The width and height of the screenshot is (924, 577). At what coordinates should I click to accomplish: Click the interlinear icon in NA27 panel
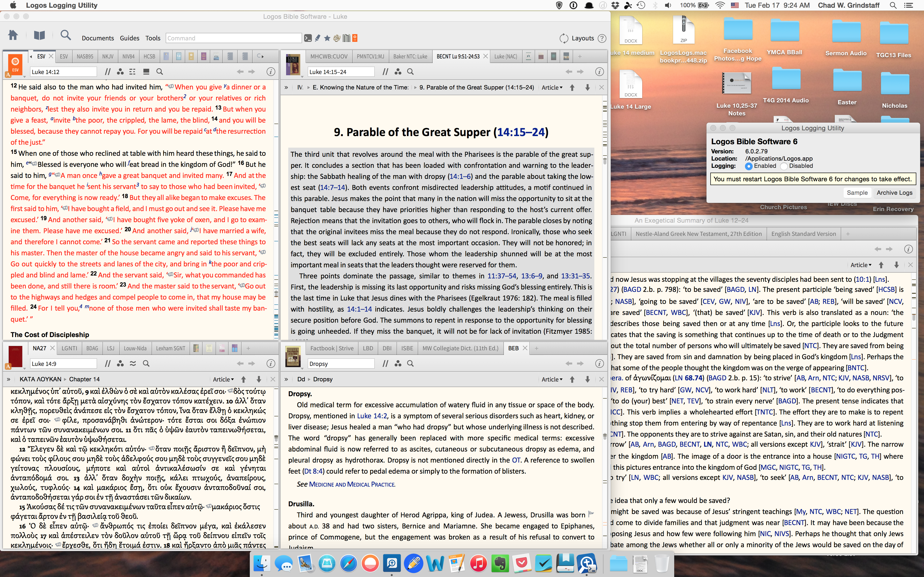[133, 364]
